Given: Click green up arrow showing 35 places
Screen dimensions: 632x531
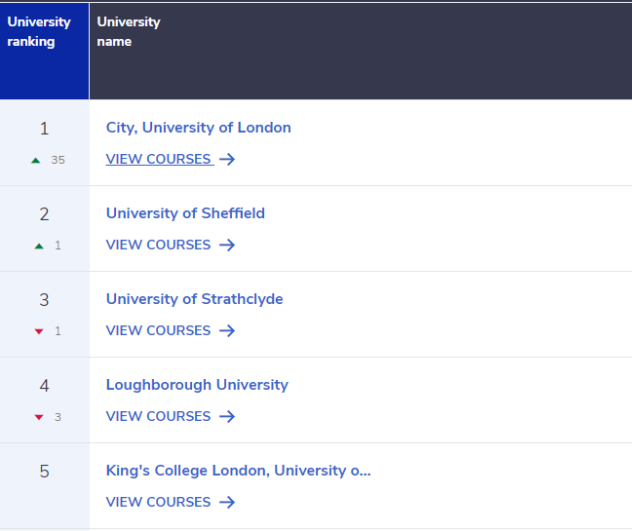Looking at the screenshot, I should tap(36, 160).
